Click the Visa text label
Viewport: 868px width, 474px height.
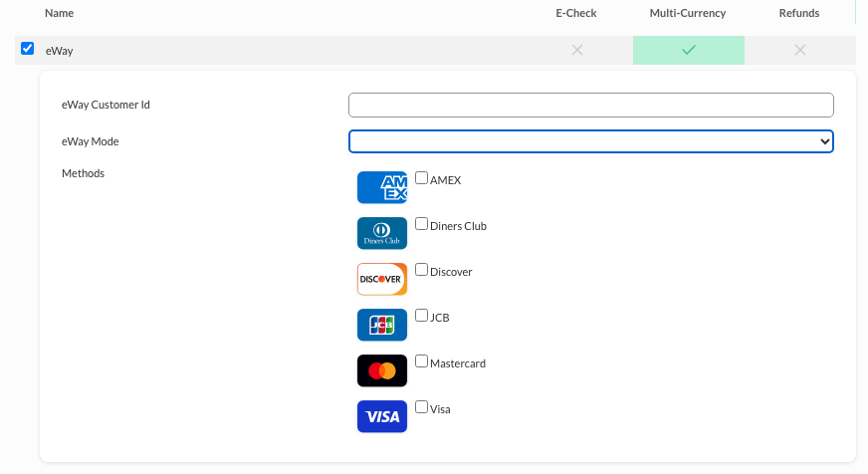[440, 409]
